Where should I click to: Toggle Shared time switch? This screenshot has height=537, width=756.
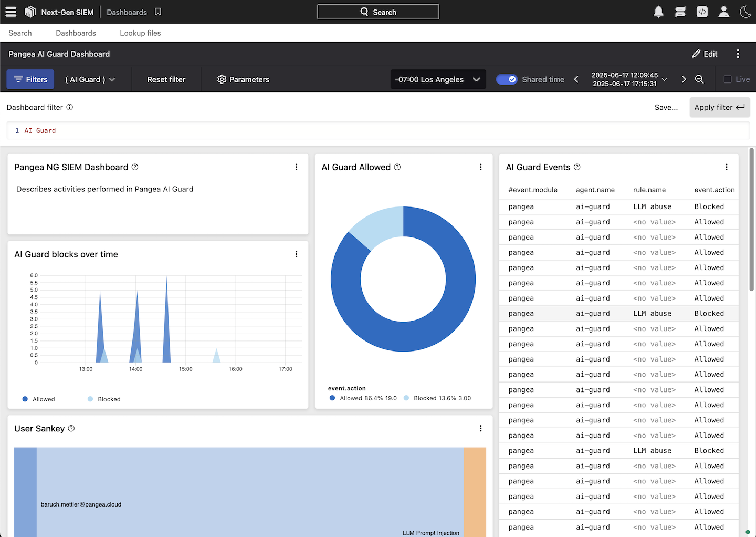click(x=507, y=79)
